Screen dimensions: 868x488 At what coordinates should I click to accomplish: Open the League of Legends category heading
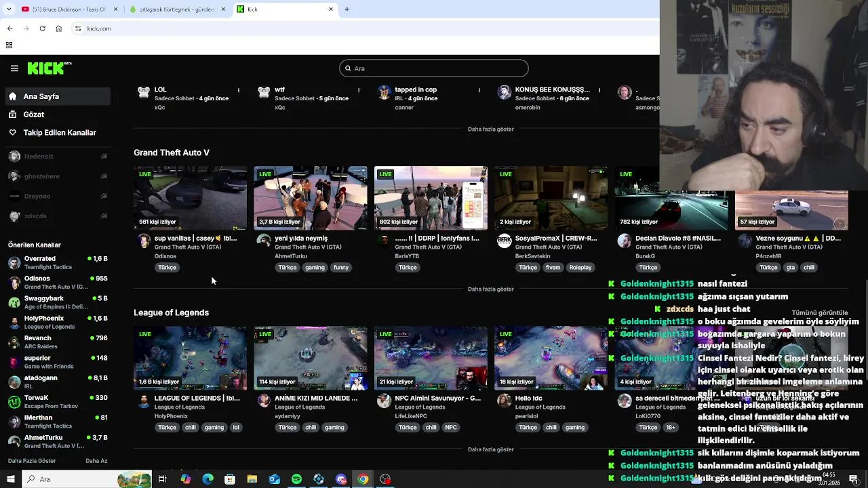coord(171,312)
